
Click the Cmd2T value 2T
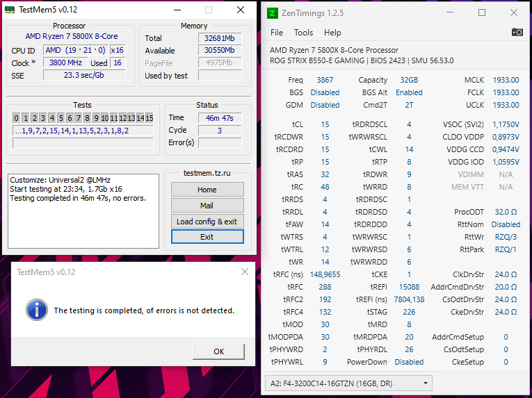click(x=409, y=105)
